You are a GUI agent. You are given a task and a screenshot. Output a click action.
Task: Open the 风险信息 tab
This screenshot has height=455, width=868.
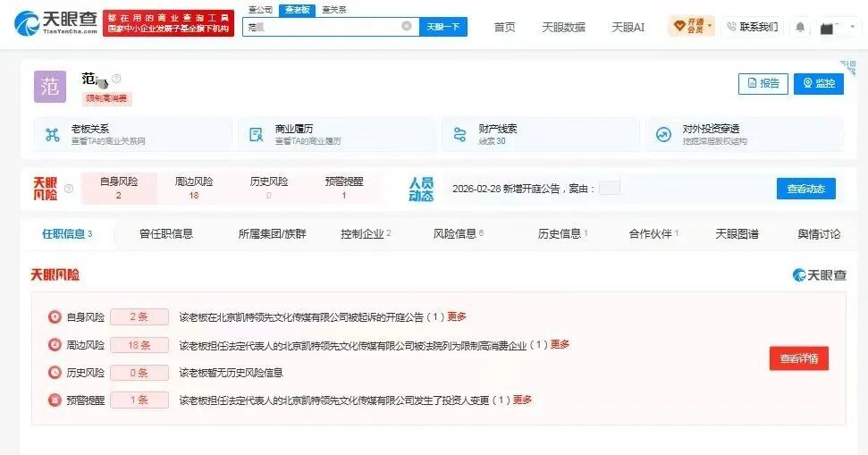coord(458,233)
